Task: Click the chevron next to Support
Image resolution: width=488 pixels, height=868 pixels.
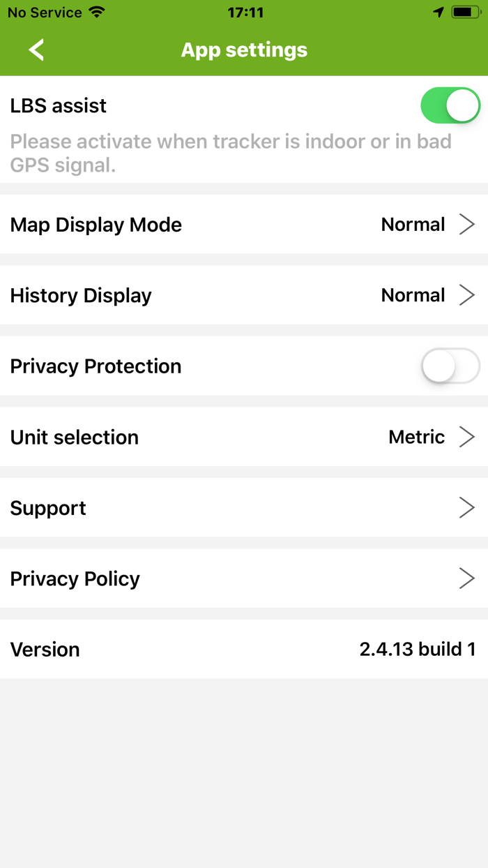Action: [467, 507]
